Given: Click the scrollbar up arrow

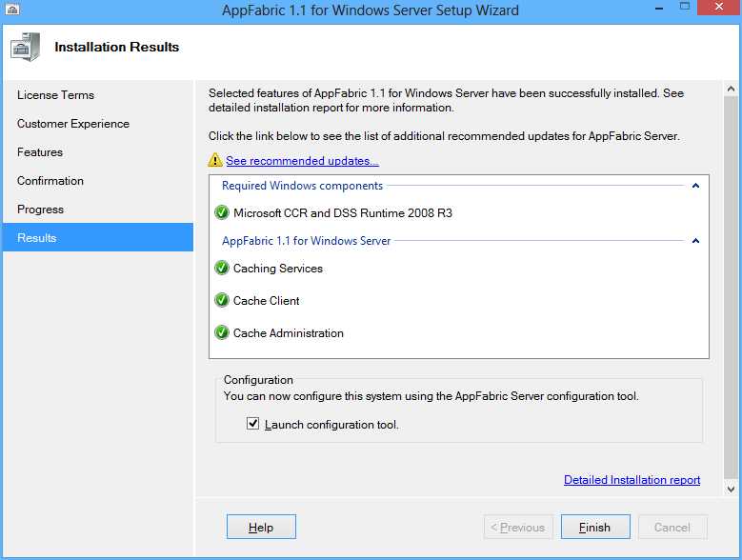Looking at the screenshot, I should point(731,89).
